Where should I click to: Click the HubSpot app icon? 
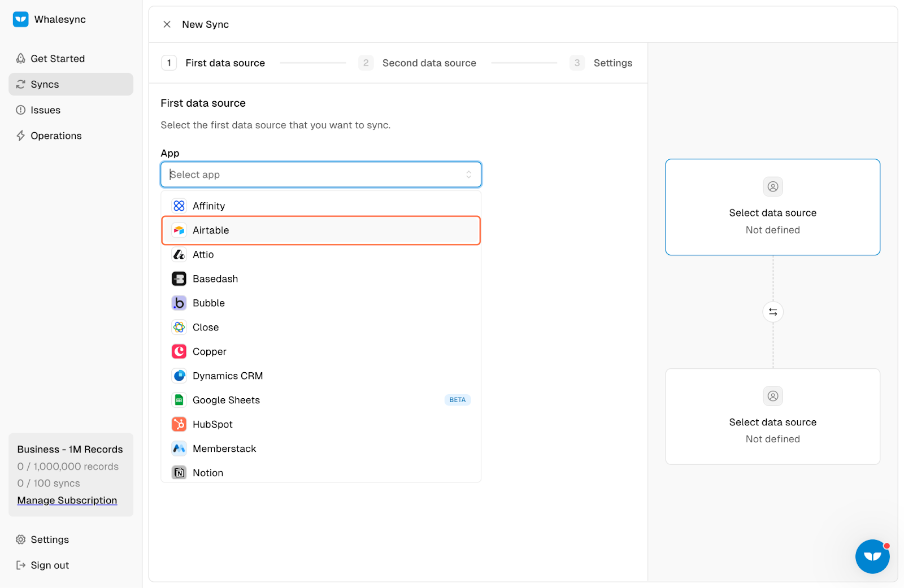[179, 425]
